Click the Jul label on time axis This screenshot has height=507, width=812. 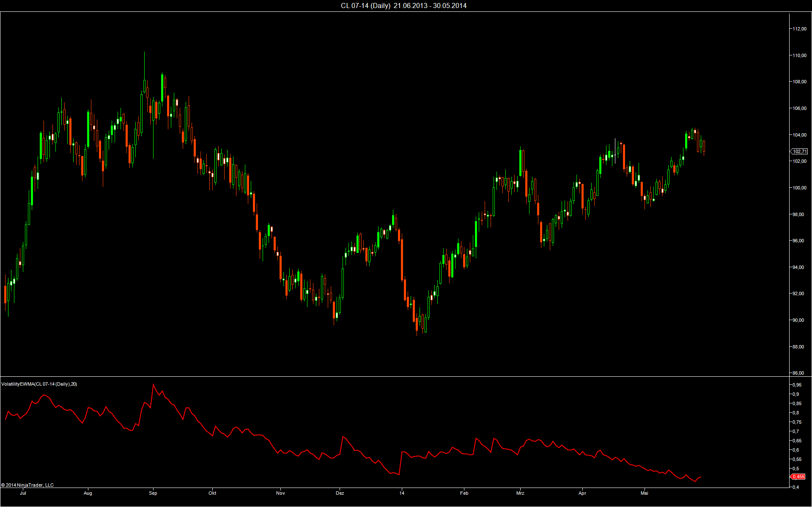coord(23,493)
